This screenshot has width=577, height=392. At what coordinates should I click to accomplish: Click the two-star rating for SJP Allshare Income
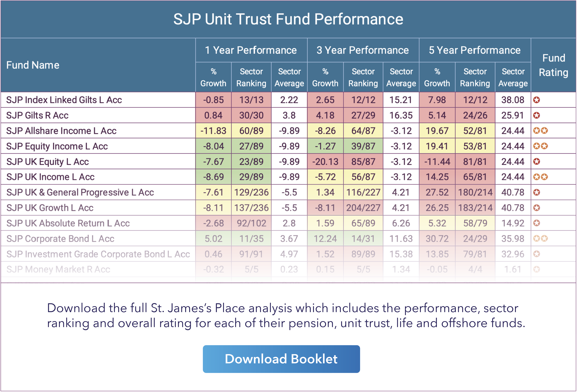click(541, 131)
